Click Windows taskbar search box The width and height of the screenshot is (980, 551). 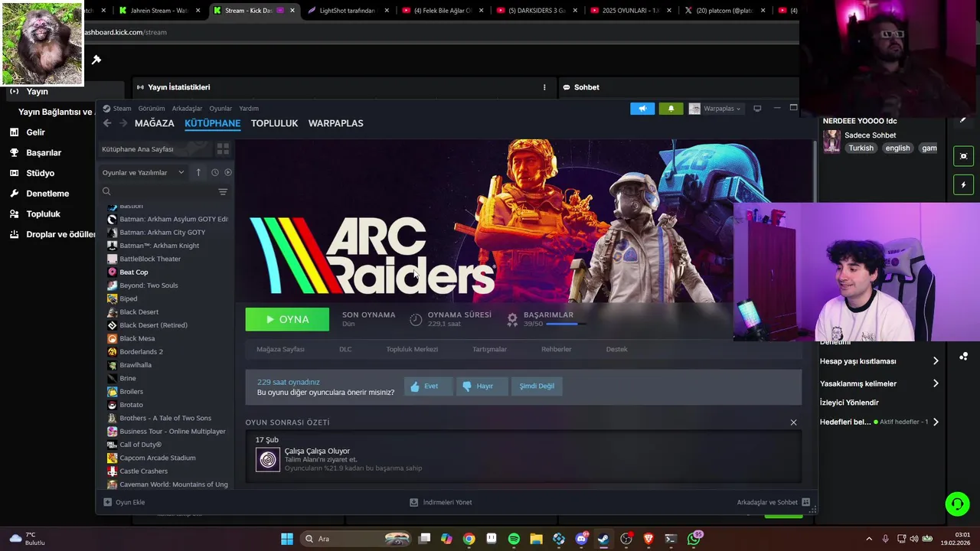coord(357,539)
